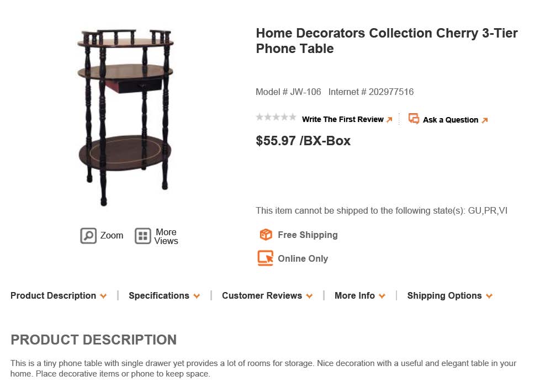
Task: Click the empty star rating icons
Action: click(x=276, y=117)
